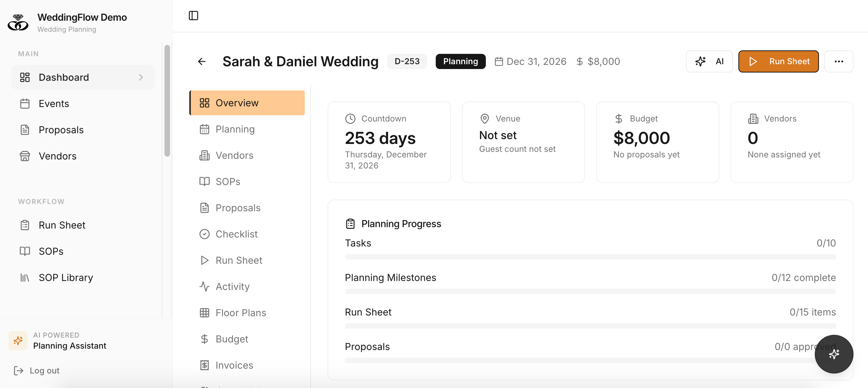Screen dimensions: 868x388
Task: Switch to the Checklist section
Action: tap(236, 234)
